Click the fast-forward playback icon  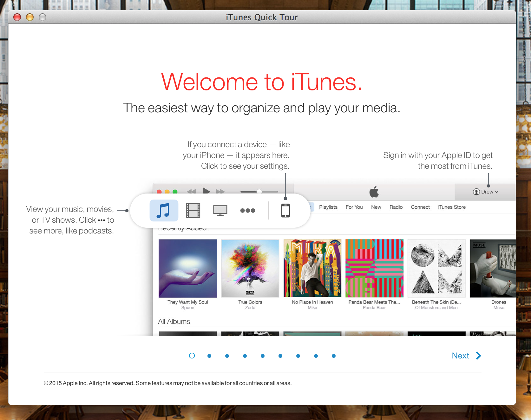point(220,191)
